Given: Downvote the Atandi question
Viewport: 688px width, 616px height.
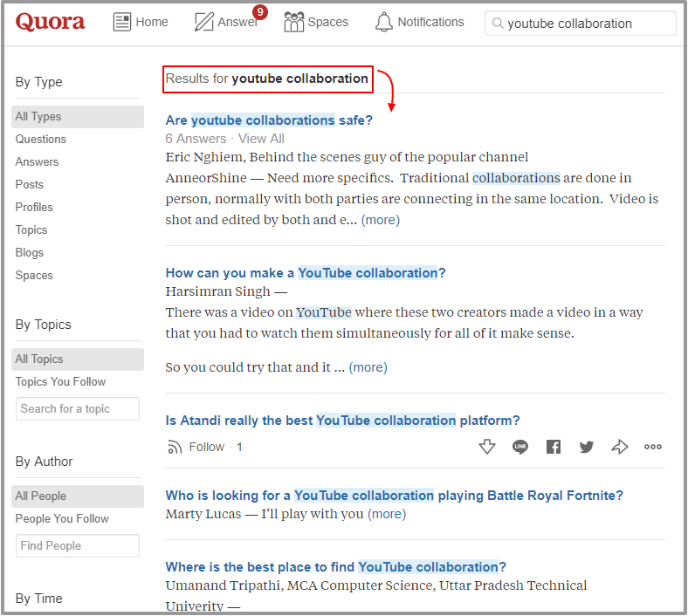Looking at the screenshot, I should 487,447.
